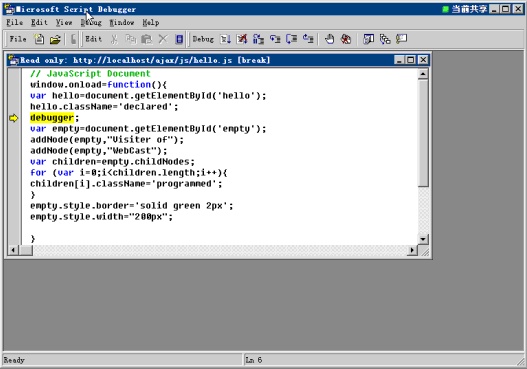
Task: Click the Step Into toolbar icon
Action: coord(275,39)
